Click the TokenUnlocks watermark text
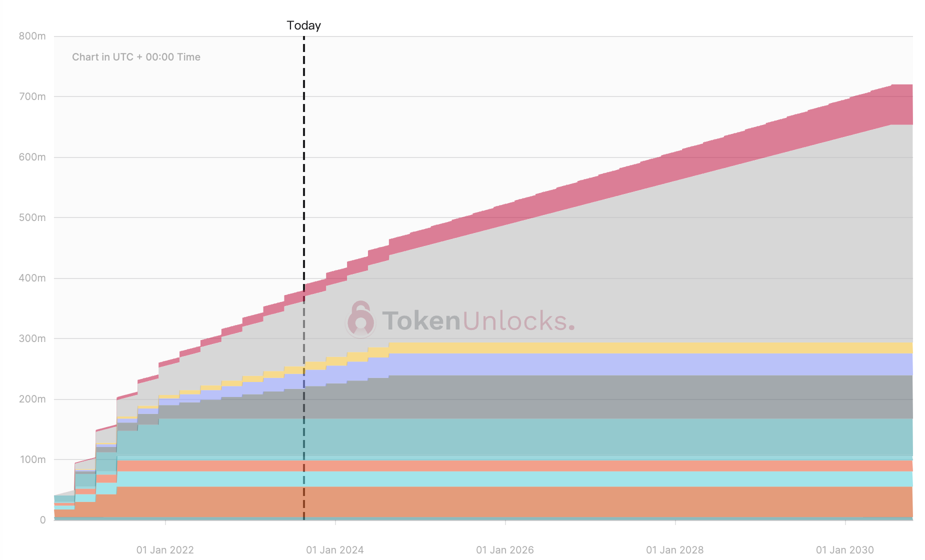 click(478, 320)
